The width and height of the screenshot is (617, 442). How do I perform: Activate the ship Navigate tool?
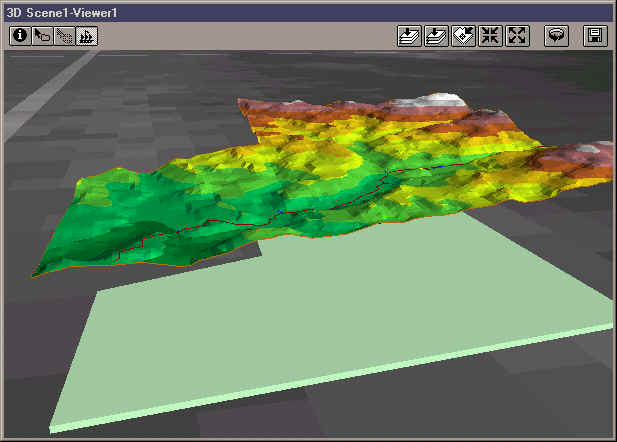click(87, 36)
